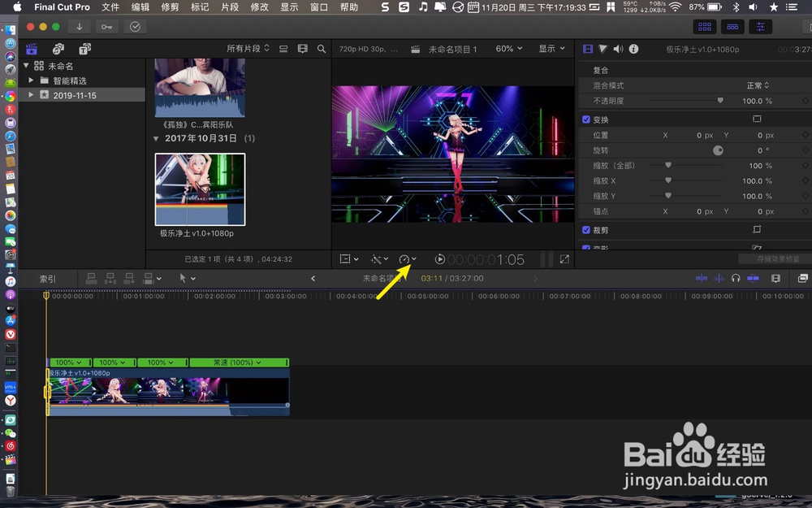
Task: Open the import media arrow button
Action: pyautogui.click(x=80, y=27)
